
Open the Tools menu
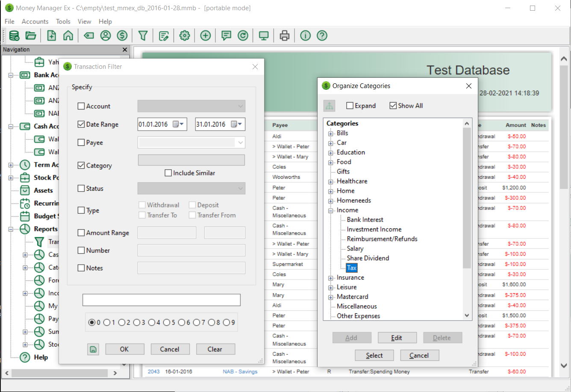tap(63, 21)
